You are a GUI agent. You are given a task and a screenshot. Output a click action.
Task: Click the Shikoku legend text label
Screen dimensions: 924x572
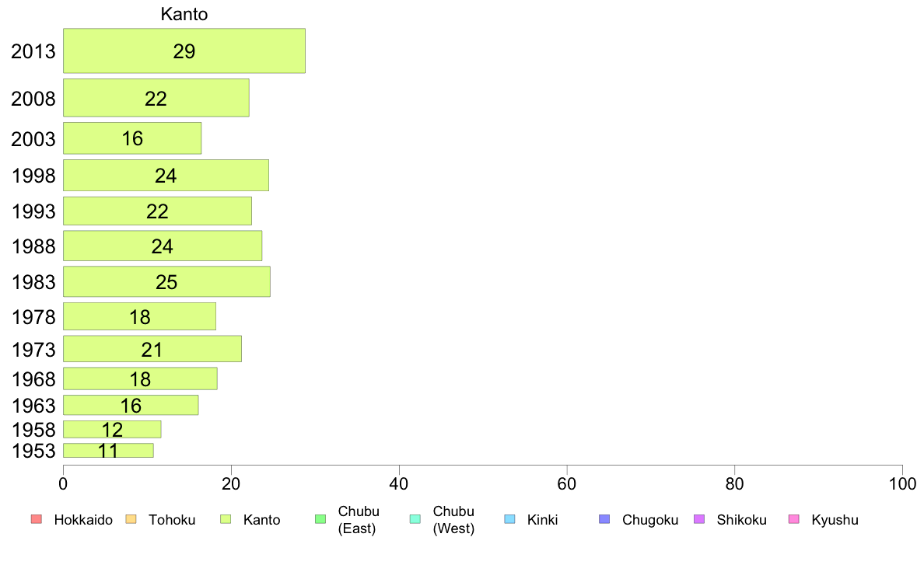pyautogui.click(x=741, y=520)
